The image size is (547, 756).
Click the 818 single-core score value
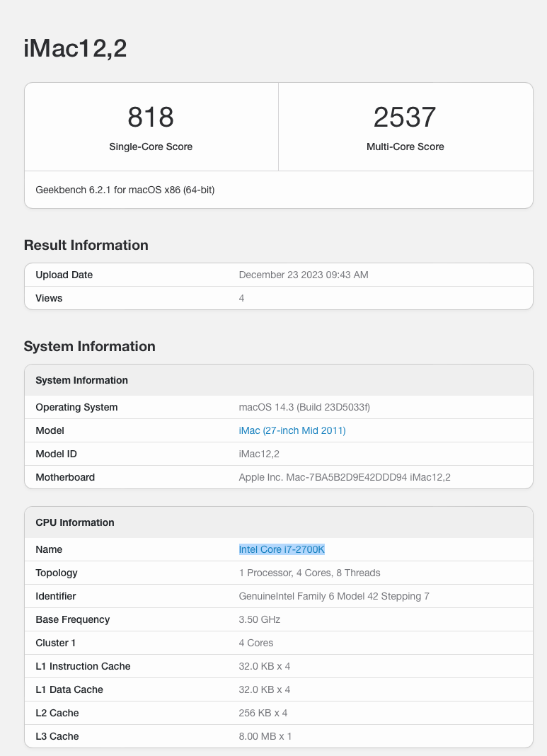point(151,118)
